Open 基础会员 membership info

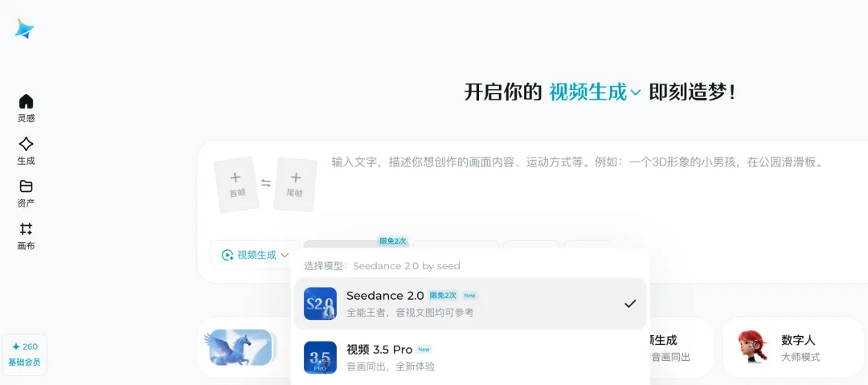point(24,362)
